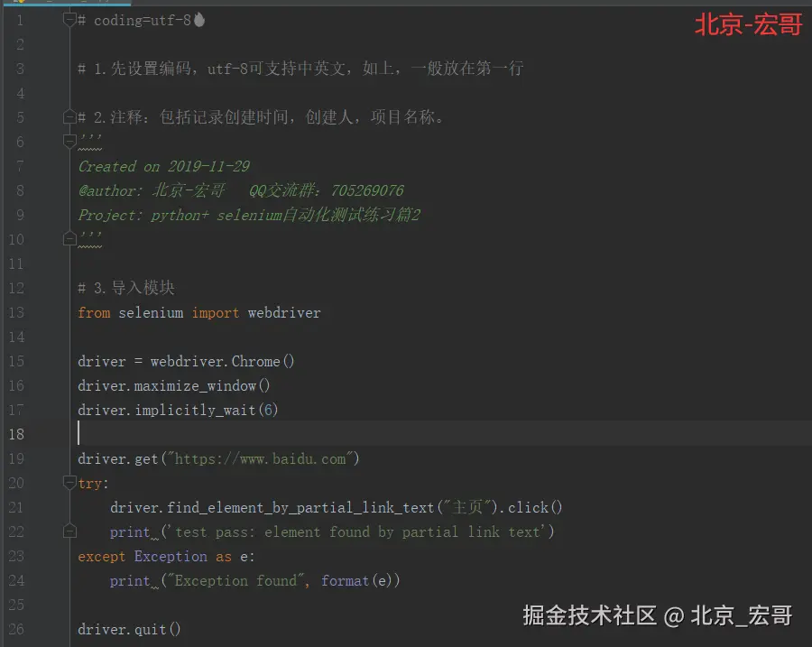Click the URL string 'https://www.baidu.com'
The width and height of the screenshot is (812, 647).
tap(260, 459)
